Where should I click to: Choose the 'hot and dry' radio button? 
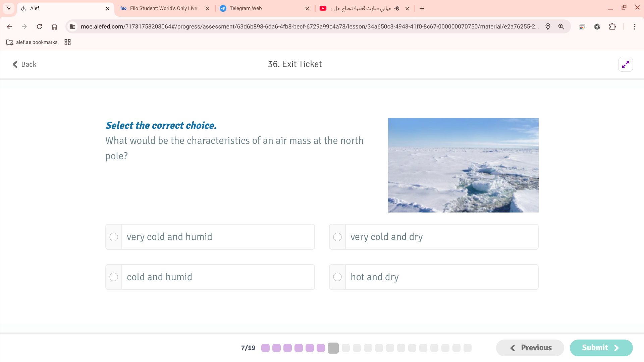[x=337, y=277]
